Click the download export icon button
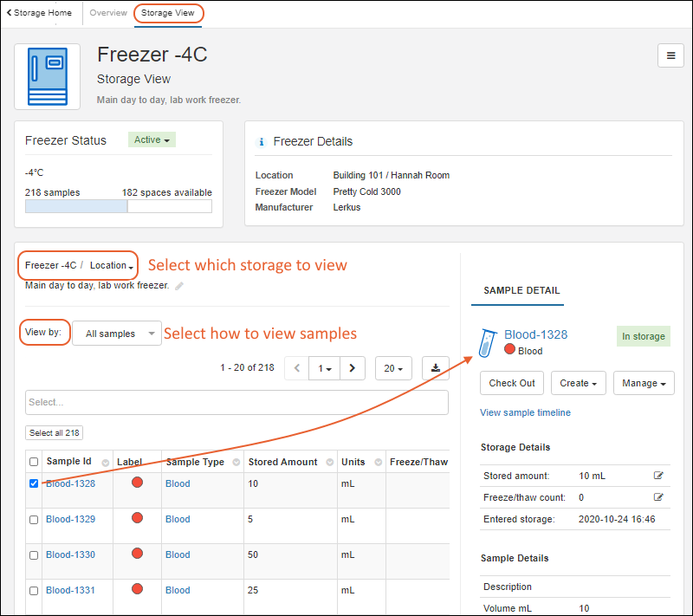 pos(435,368)
